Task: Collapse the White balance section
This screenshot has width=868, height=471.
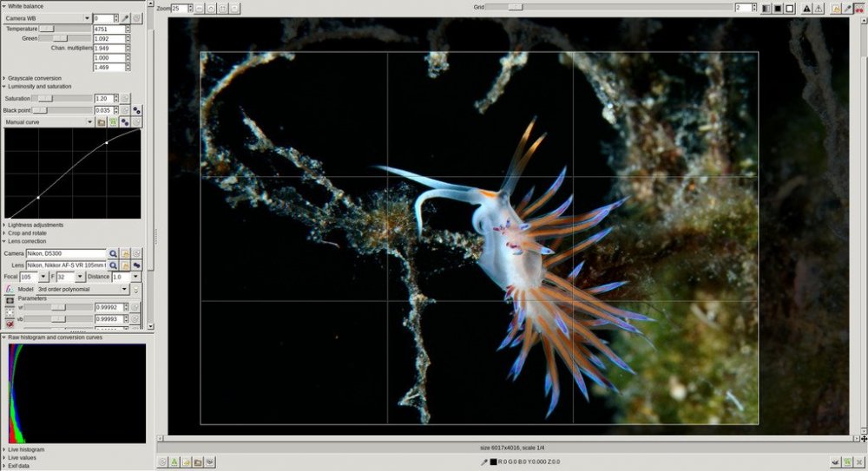Action: tap(3, 6)
